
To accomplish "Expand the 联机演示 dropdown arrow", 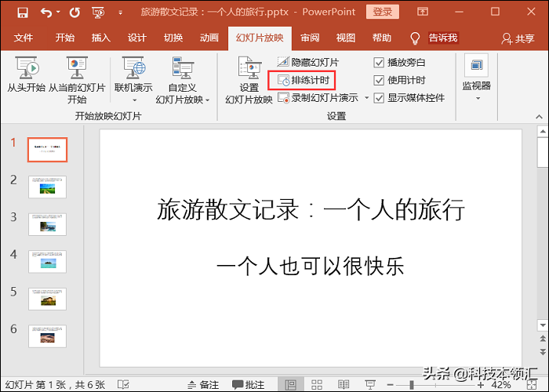I will tap(134, 100).
